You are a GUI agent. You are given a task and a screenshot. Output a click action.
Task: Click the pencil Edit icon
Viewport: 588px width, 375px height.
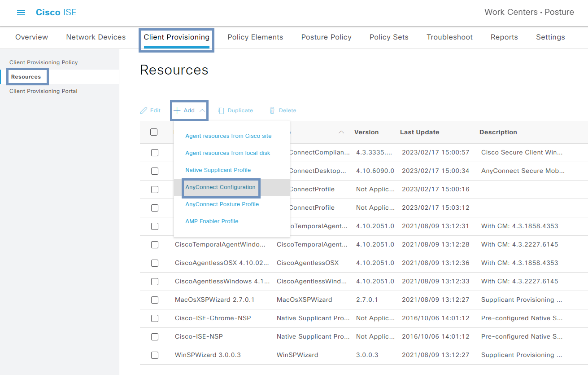pyautogui.click(x=144, y=110)
